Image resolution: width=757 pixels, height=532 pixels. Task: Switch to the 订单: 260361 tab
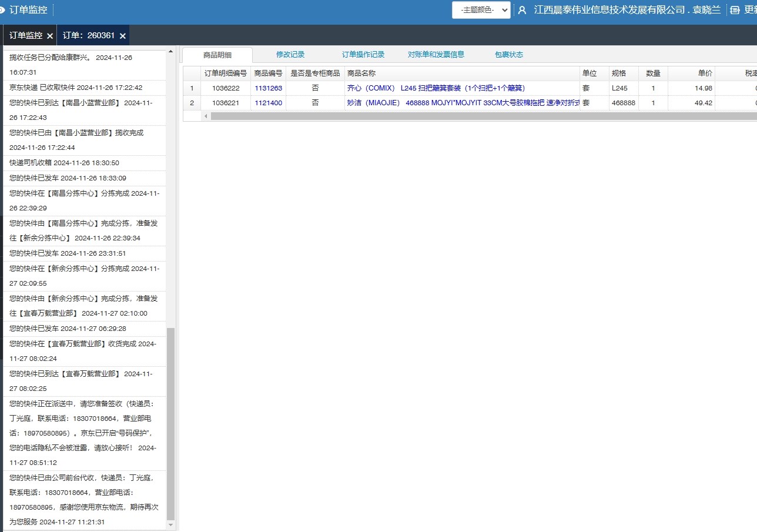pos(89,35)
